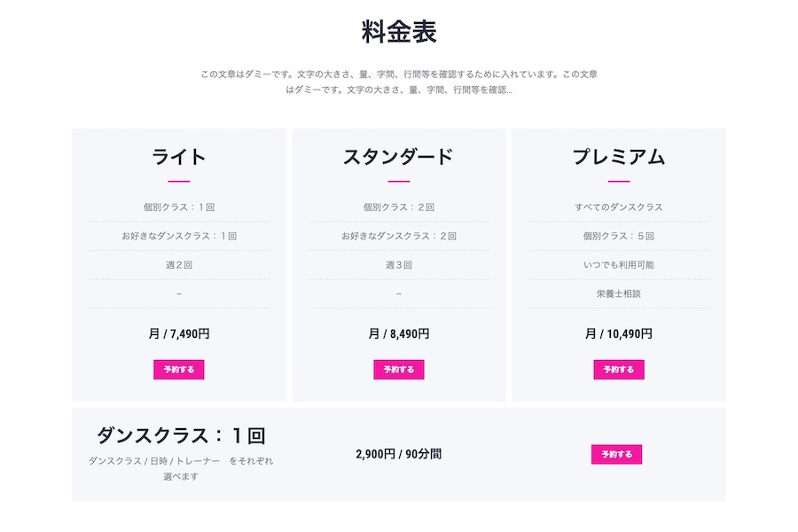This screenshot has height=532, width=798.
Task: Click the 月 / 8,490円 price text
Action: (x=400, y=334)
